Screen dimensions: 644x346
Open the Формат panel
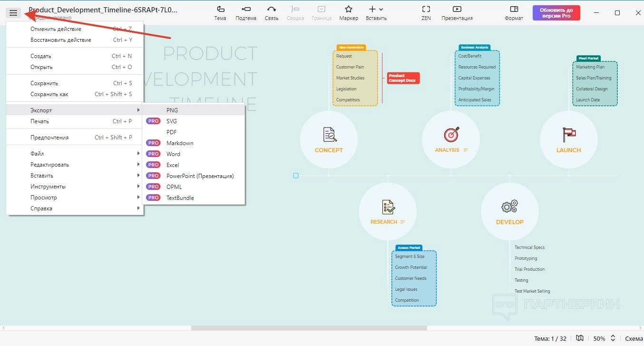514,13
